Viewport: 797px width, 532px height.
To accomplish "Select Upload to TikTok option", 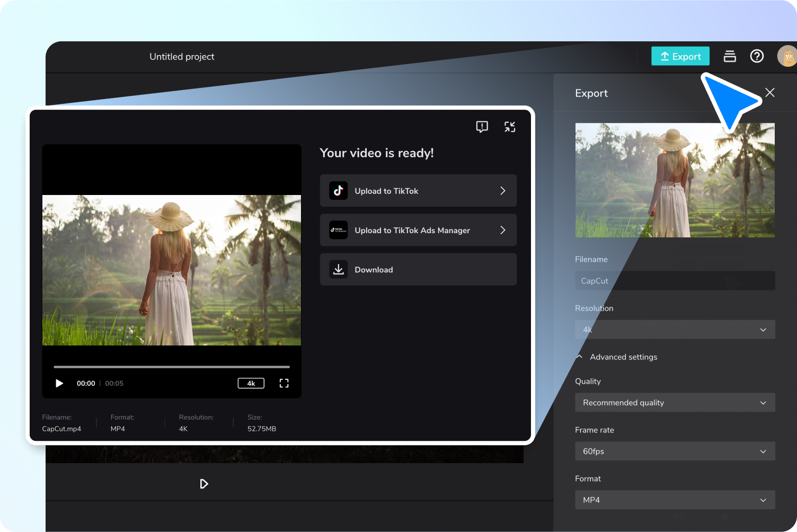I will (x=418, y=191).
